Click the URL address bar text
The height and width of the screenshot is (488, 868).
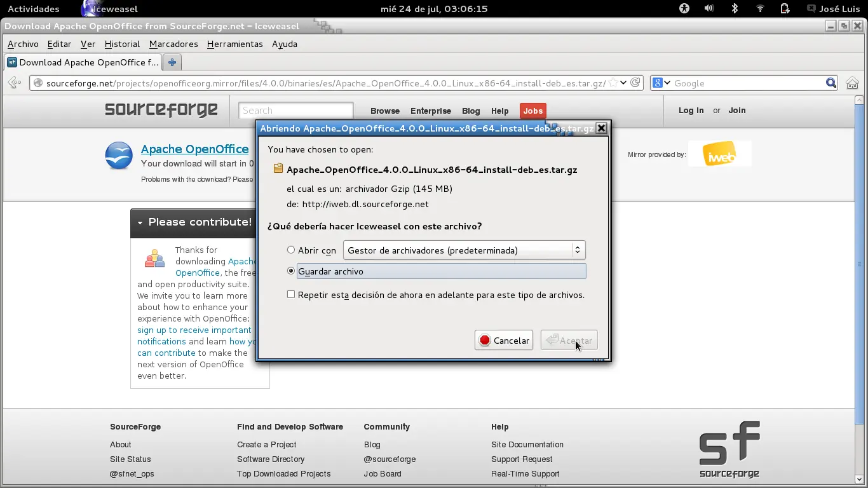[325, 83]
